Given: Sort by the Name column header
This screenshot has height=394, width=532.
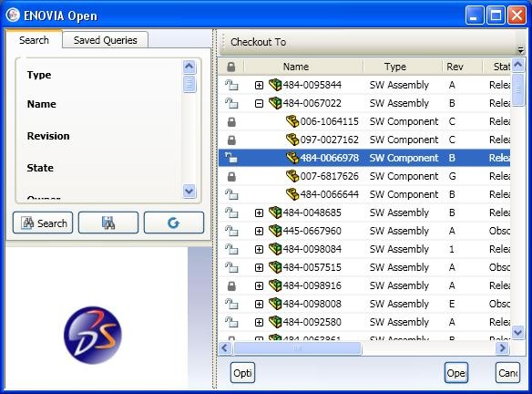Looking at the screenshot, I should pyautogui.click(x=296, y=67).
